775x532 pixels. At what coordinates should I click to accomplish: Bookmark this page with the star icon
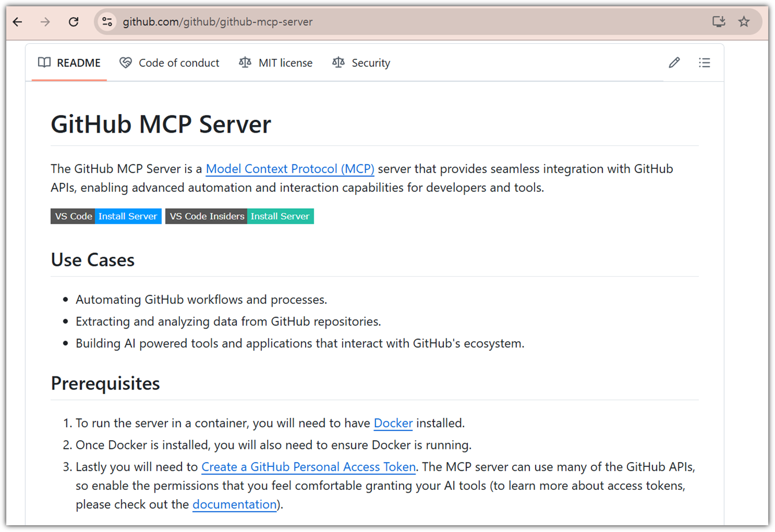pos(744,22)
